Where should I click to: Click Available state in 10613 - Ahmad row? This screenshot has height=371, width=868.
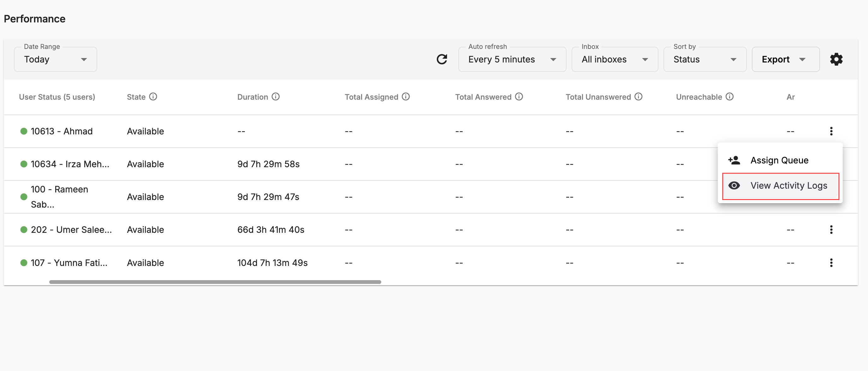pyautogui.click(x=145, y=131)
